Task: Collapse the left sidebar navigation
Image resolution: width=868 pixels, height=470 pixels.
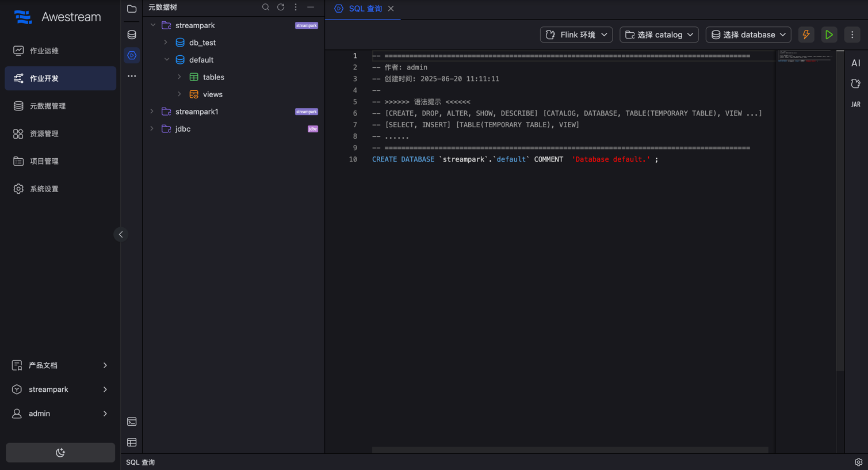Action: point(121,234)
